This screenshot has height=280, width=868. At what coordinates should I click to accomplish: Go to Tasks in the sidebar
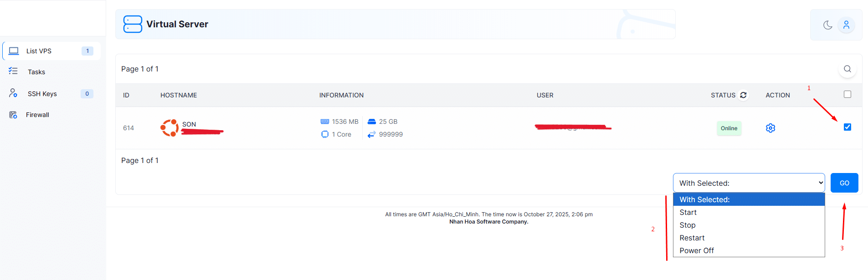36,72
